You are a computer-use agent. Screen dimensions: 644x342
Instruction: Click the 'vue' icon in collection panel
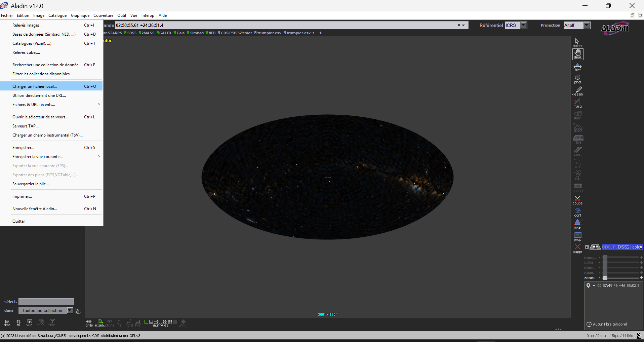[x=30, y=323]
